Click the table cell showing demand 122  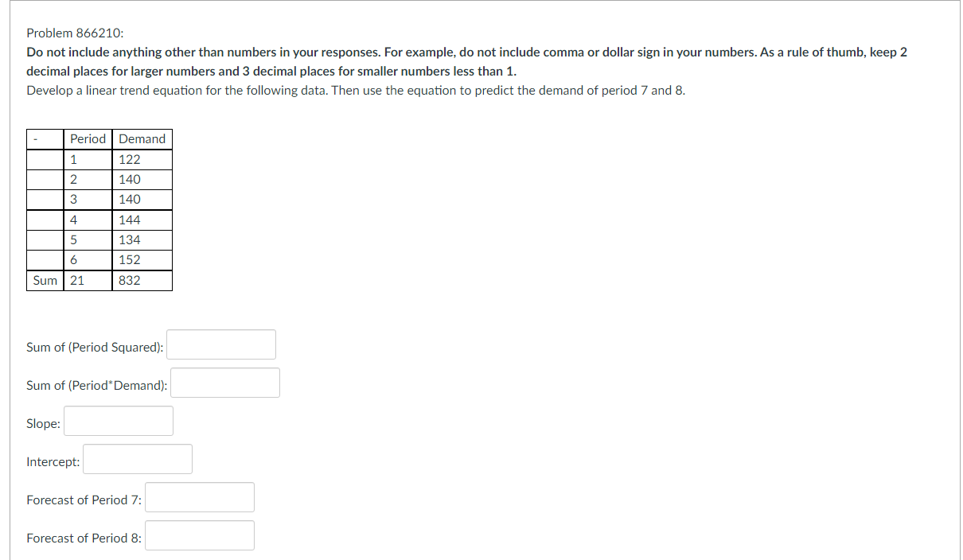point(131,159)
